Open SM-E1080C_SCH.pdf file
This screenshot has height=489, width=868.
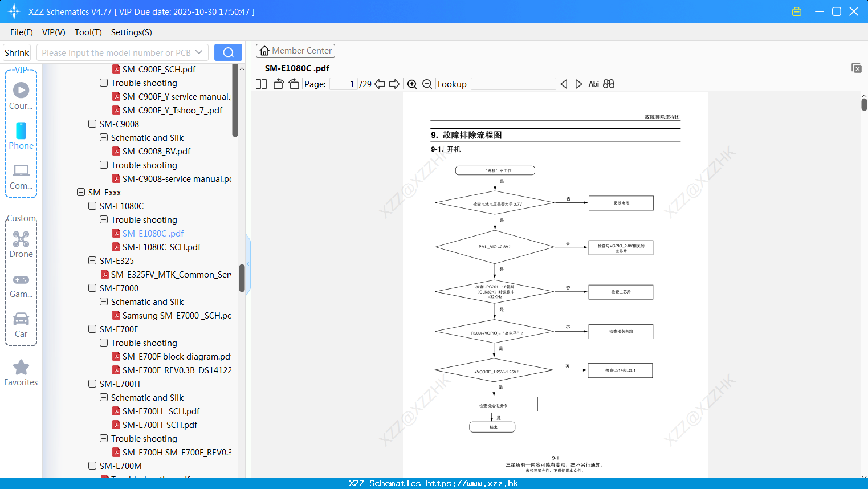tap(161, 247)
